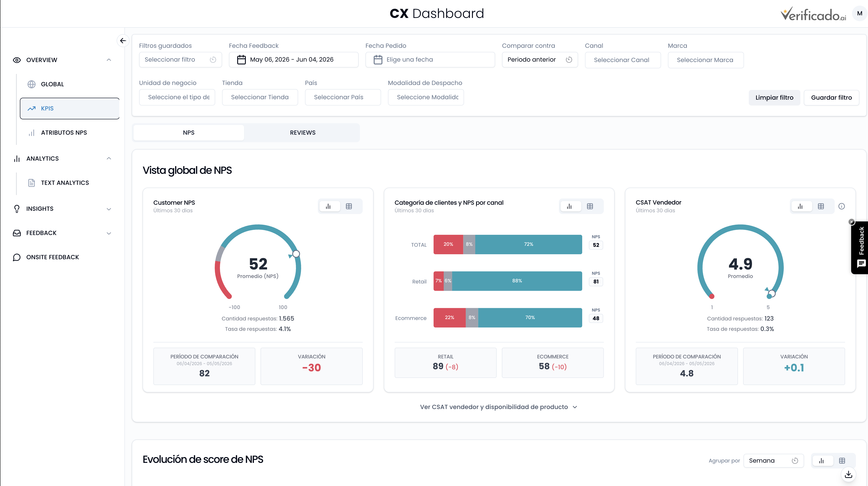Click the Feedback inbox icon

click(x=17, y=233)
